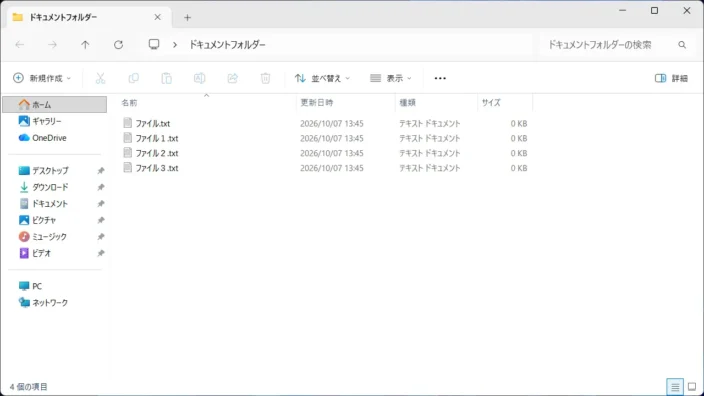Image resolution: width=704 pixels, height=396 pixels.
Task: Switch to details list view icon in status bar
Action: [x=675, y=387]
